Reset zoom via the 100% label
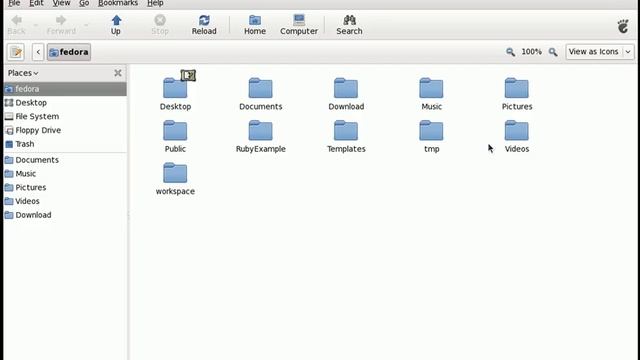640x360 pixels. [x=531, y=52]
